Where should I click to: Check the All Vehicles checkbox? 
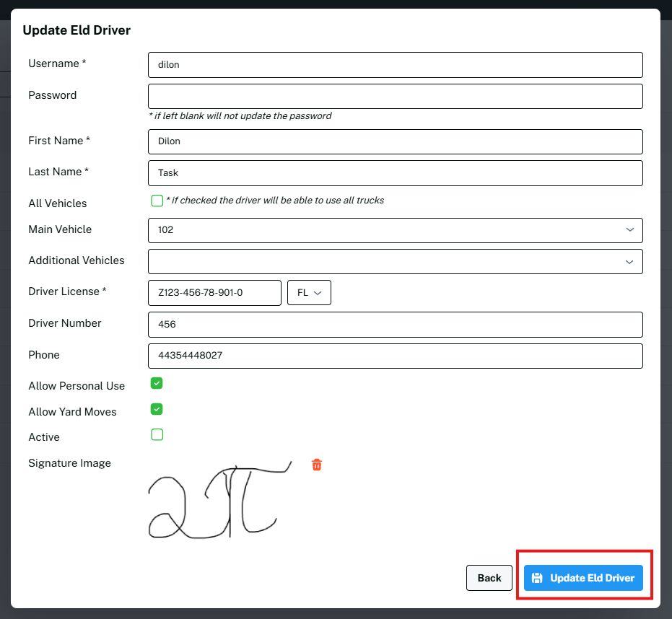tap(157, 201)
